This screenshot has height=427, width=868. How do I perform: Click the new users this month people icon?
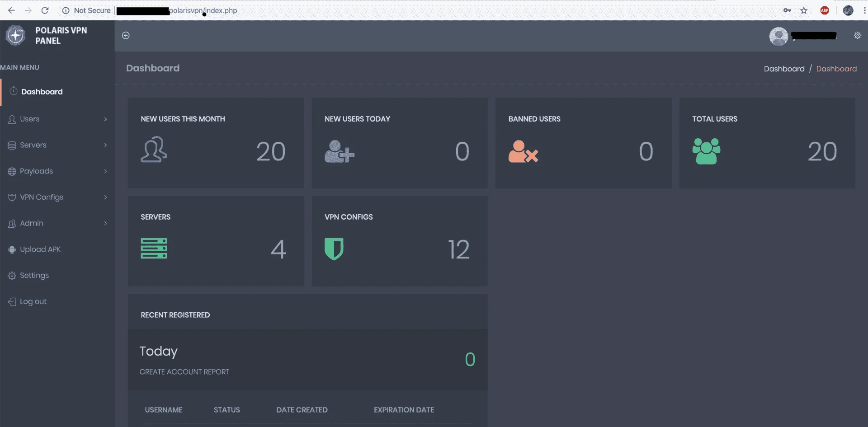click(154, 150)
